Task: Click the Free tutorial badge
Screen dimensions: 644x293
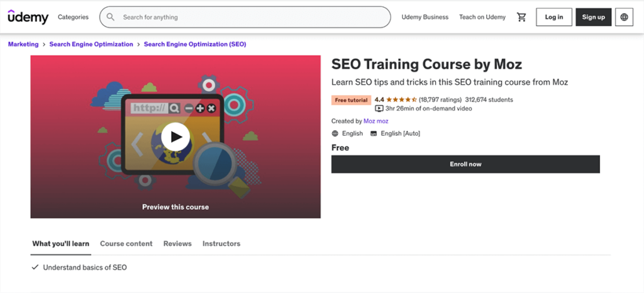Action: coord(351,100)
